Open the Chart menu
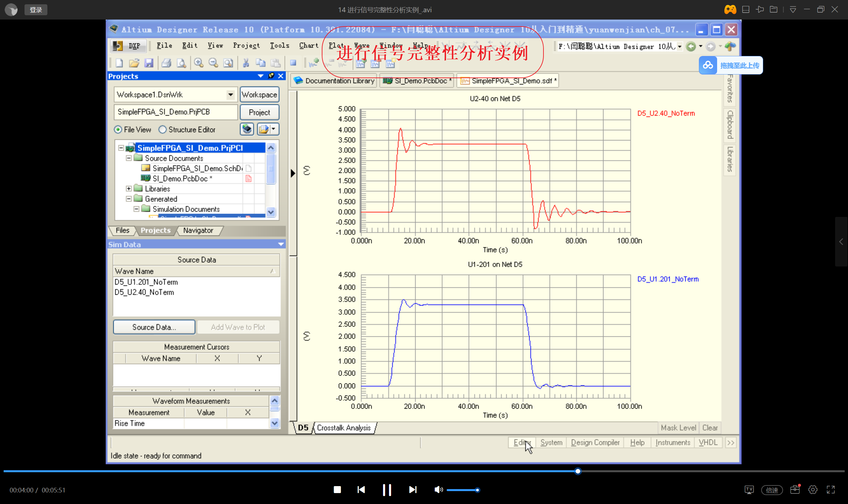Screen dimensions: 848x504 click(x=308, y=45)
